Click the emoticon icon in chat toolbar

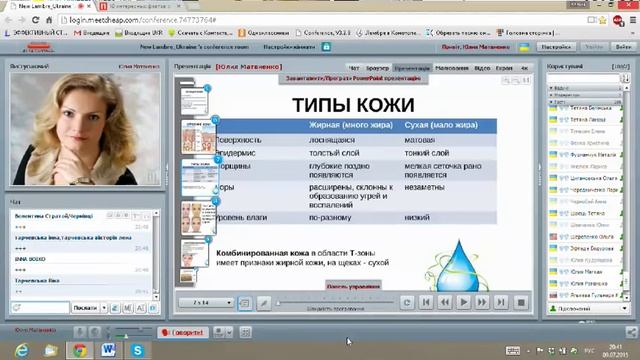pos(115,308)
